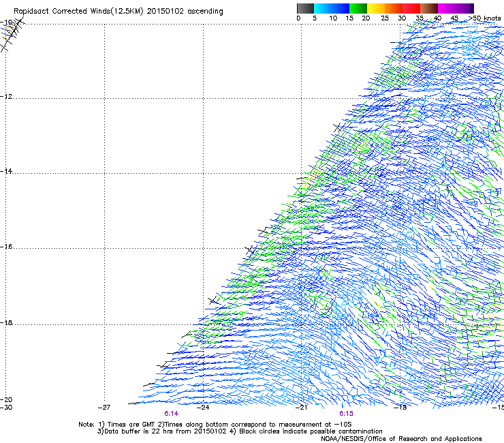Choose the brown 35–40 knots color band
The height and width of the screenshot is (443, 504).
point(429,8)
